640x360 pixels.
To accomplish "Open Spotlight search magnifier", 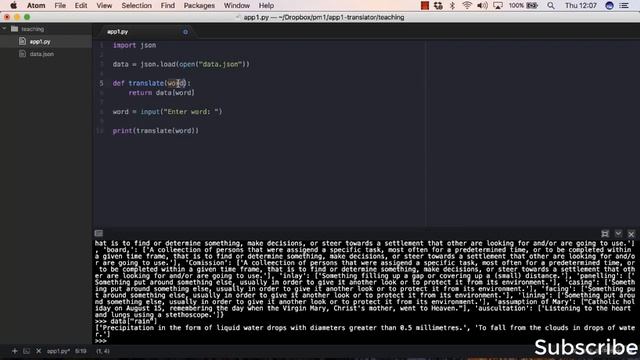I will point(551,6).
